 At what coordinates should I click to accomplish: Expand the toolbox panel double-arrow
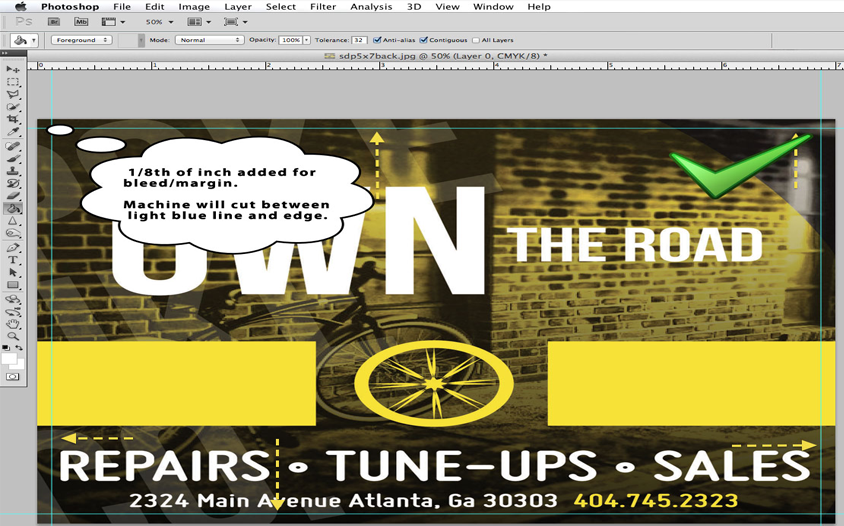pyautogui.click(x=4, y=53)
